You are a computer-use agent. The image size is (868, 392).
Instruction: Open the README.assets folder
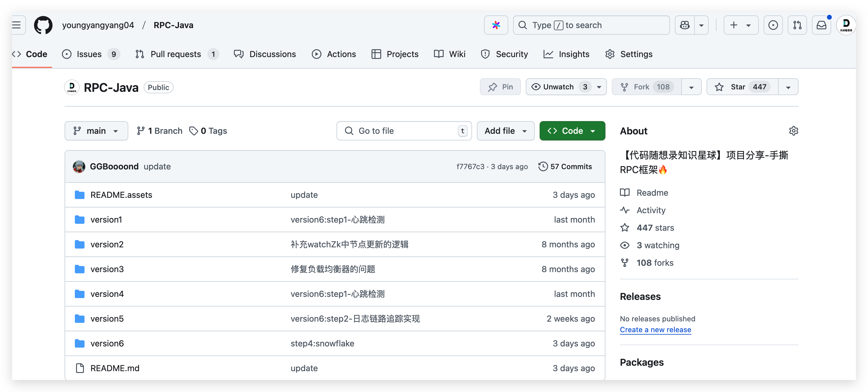[x=121, y=195]
